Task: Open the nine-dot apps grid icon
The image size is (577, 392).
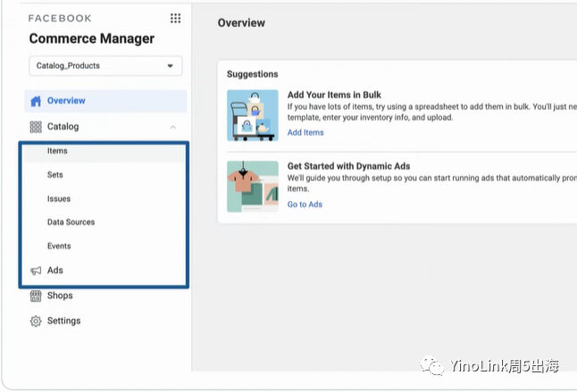Action: point(176,18)
